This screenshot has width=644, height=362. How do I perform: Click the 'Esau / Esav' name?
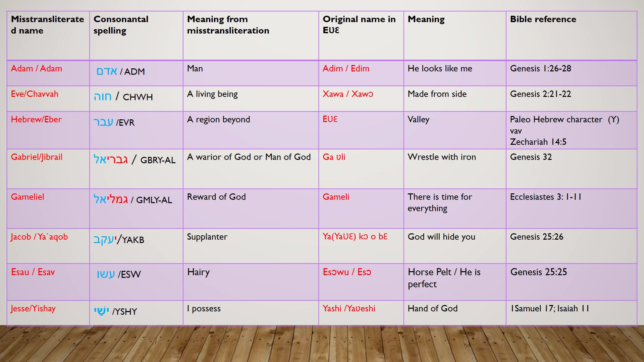tap(33, 272)
